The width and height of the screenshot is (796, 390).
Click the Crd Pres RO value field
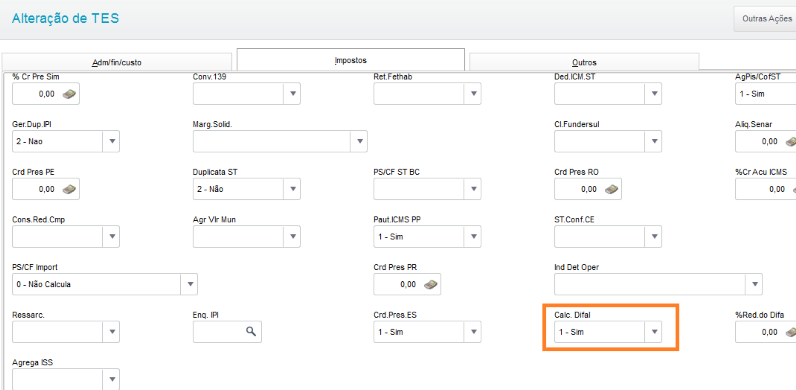point(588,189)
